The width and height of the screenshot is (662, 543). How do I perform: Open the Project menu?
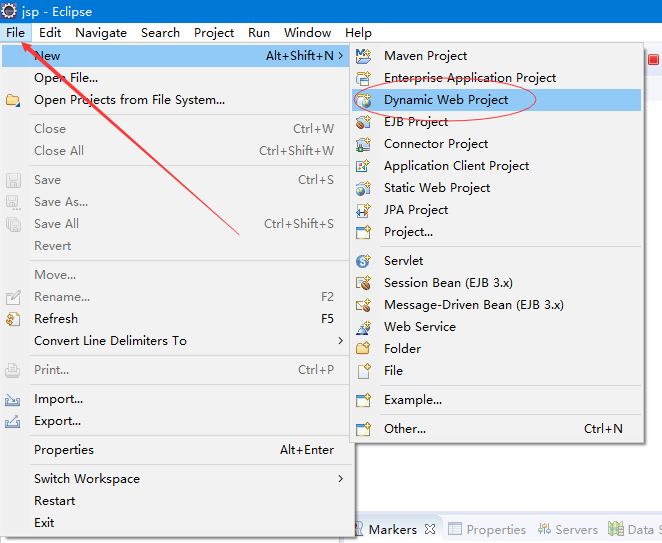coord(214,33)
